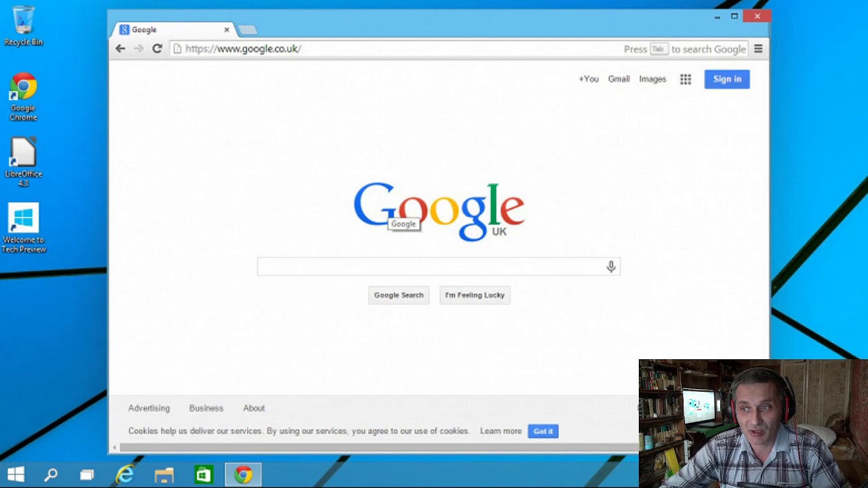Viewport: 868px width, 488px height.
Task: Open the Gmail link
Action: [618, 79]
